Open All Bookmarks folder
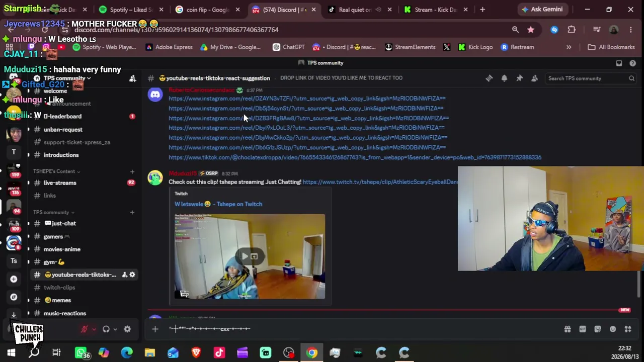 click(x=611, y=47)
